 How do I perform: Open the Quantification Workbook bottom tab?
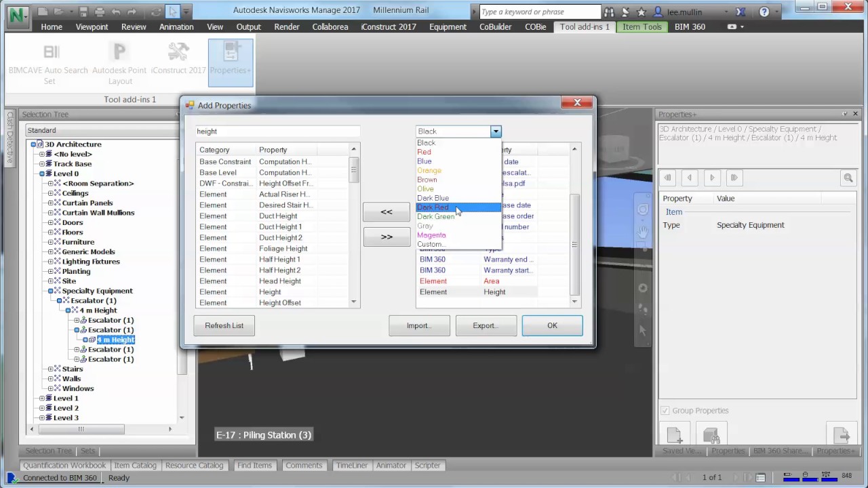tap(64, 466)
